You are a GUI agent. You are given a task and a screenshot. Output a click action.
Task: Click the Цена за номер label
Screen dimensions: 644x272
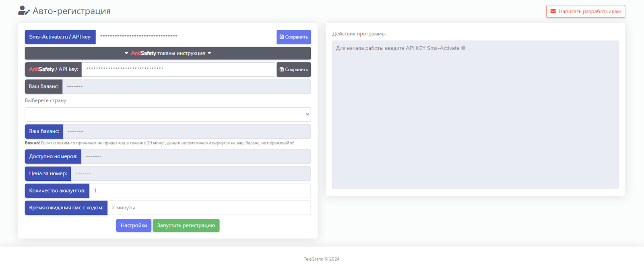coord(48,174)
